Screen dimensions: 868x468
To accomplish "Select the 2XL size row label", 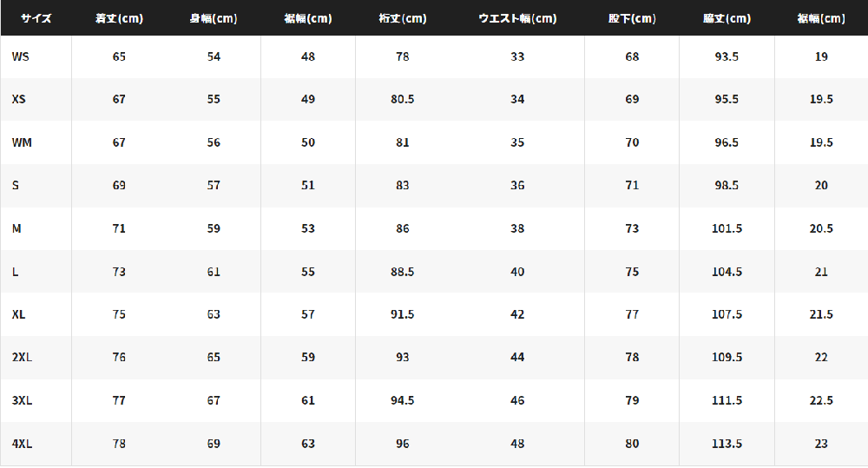I will point(22,357).
